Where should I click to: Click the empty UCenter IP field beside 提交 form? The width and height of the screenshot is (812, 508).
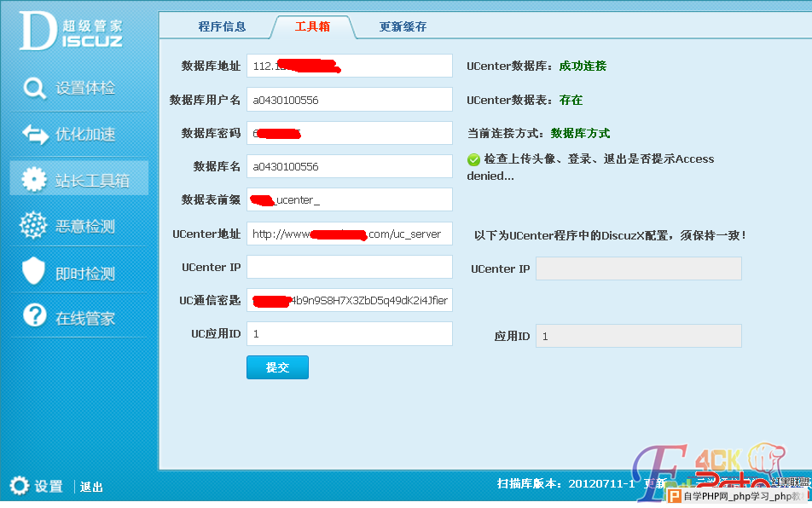350,267
